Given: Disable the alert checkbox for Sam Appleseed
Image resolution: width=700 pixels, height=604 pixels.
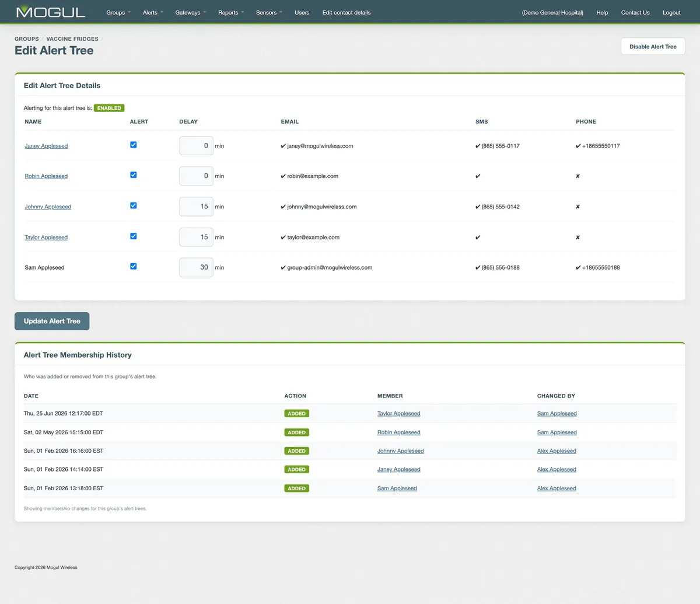Looking at the screenshot, I should [x=134, y=266].
